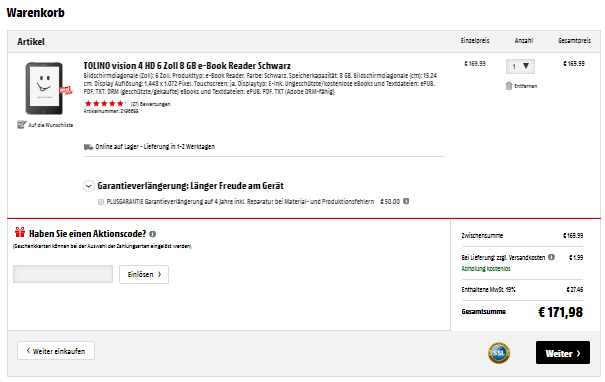Click the red gift icon by Aktionscode heading
Viewport: 605px width, 382px height.
[20, 232]
